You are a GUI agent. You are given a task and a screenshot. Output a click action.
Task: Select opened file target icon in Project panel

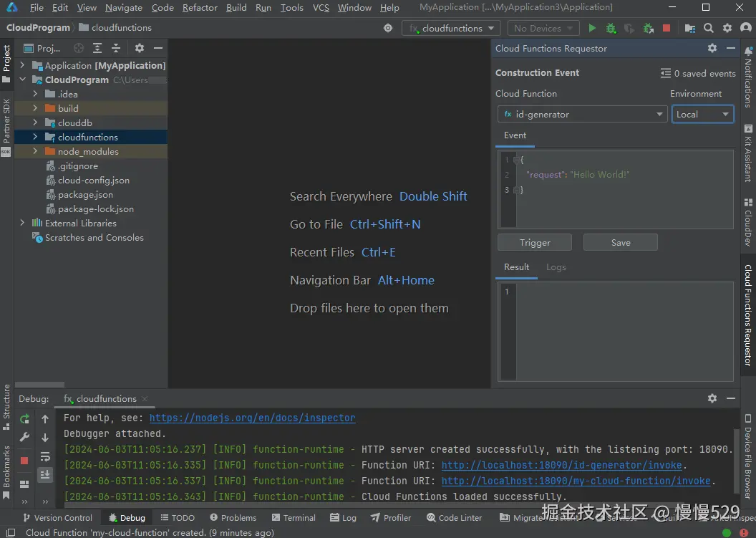tap(79, 48)
